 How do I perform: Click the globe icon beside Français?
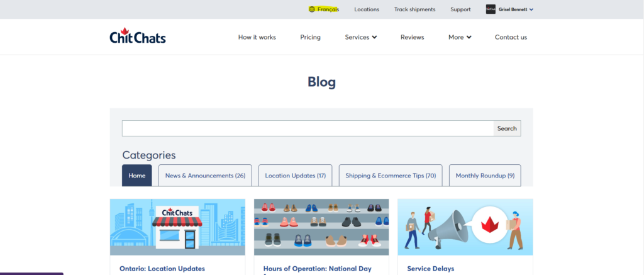click(312, 9)
